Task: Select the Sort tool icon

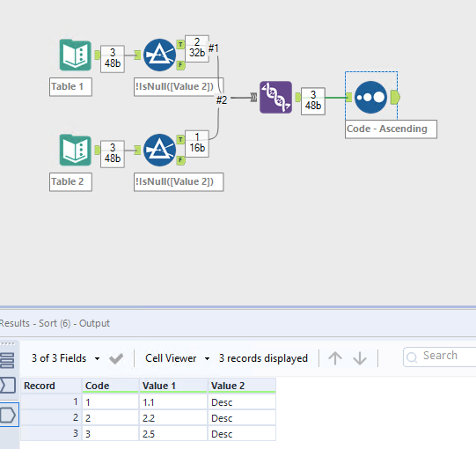Action: (370, 97)
